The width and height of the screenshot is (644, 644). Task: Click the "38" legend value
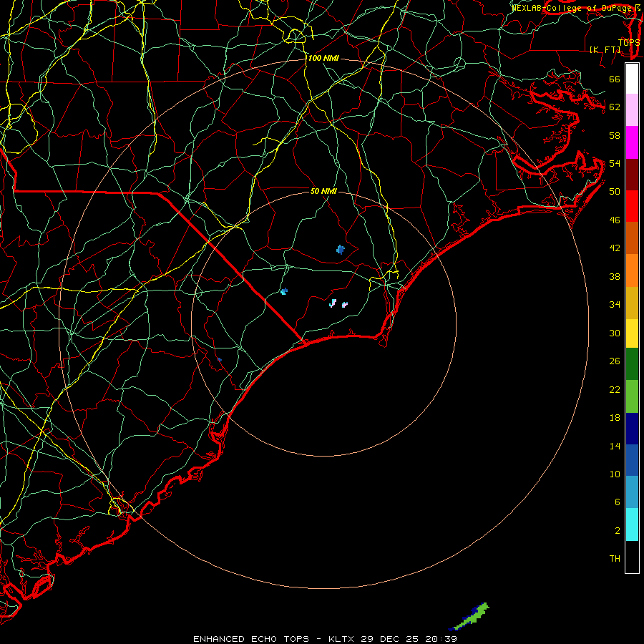[x=615, y=276]
